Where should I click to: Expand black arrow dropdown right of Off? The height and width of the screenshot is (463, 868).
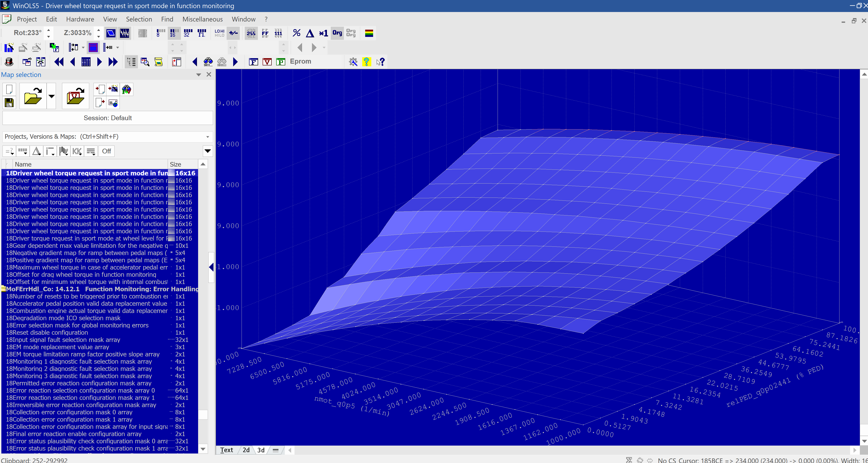tap(208, 151)
